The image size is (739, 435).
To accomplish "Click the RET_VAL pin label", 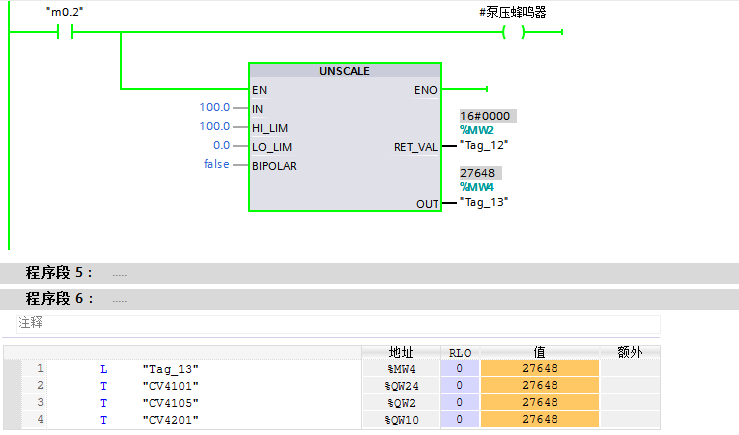I will 416,148.
